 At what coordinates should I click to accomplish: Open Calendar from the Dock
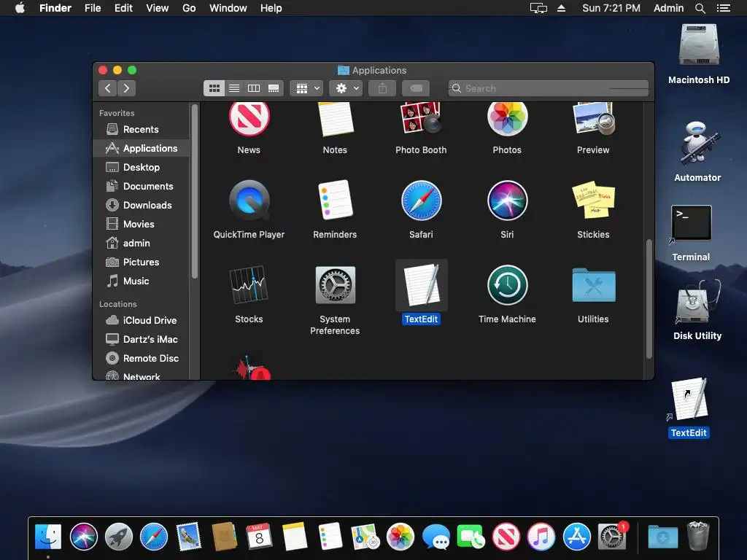[259, 537]
